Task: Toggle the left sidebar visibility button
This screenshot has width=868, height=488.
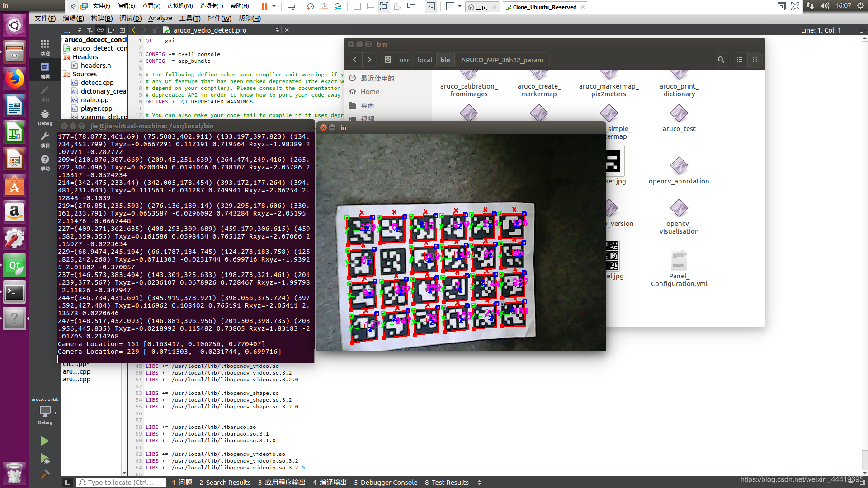Action: [67, 483]
